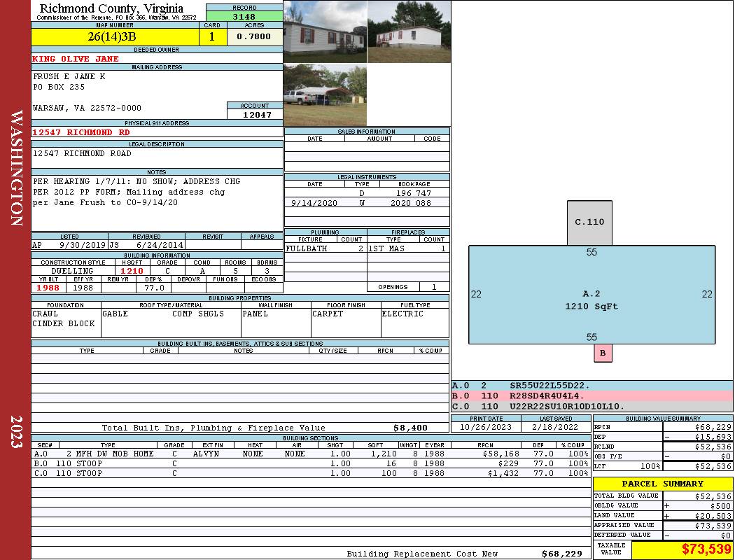This screenshot has height=560, width=735.
Task: Click exterior finish ALVYN
Action: tap(206, 454)
